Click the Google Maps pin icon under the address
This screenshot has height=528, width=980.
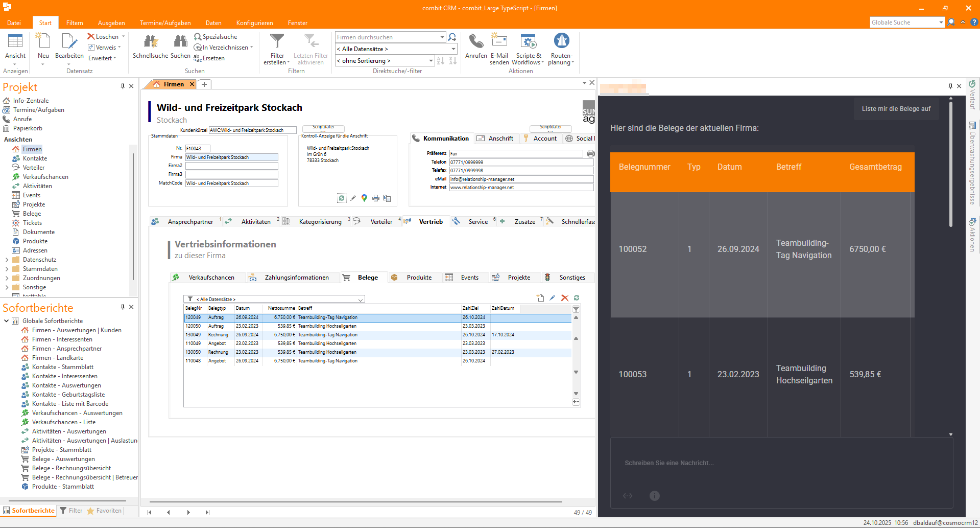click(364, 198)
